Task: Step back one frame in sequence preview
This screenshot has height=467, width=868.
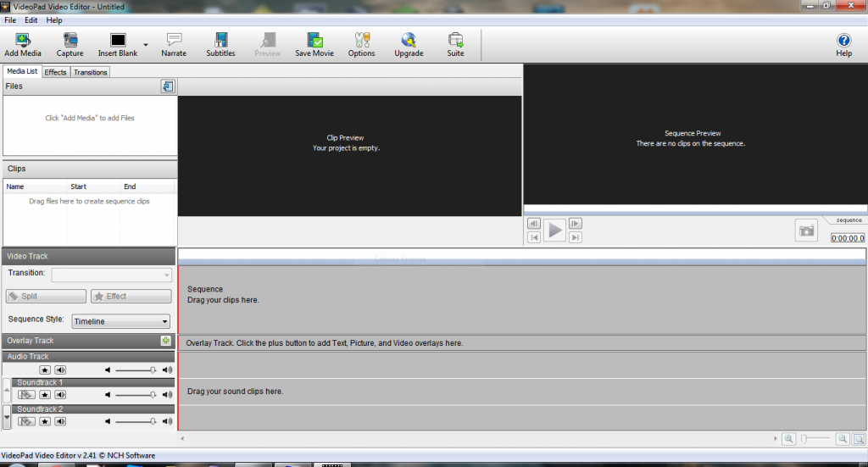Action: pyautogui.click(x=534, y=224)
